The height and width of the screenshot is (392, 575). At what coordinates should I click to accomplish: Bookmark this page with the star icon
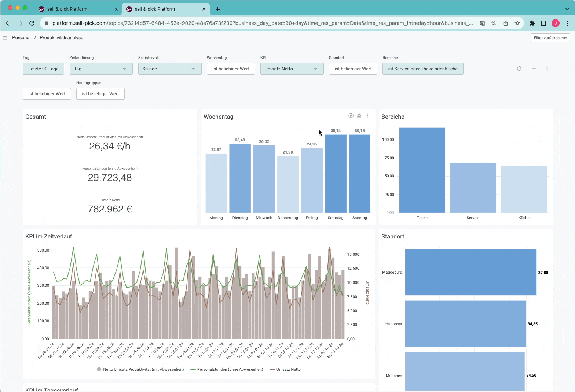[x=517, y=23]
